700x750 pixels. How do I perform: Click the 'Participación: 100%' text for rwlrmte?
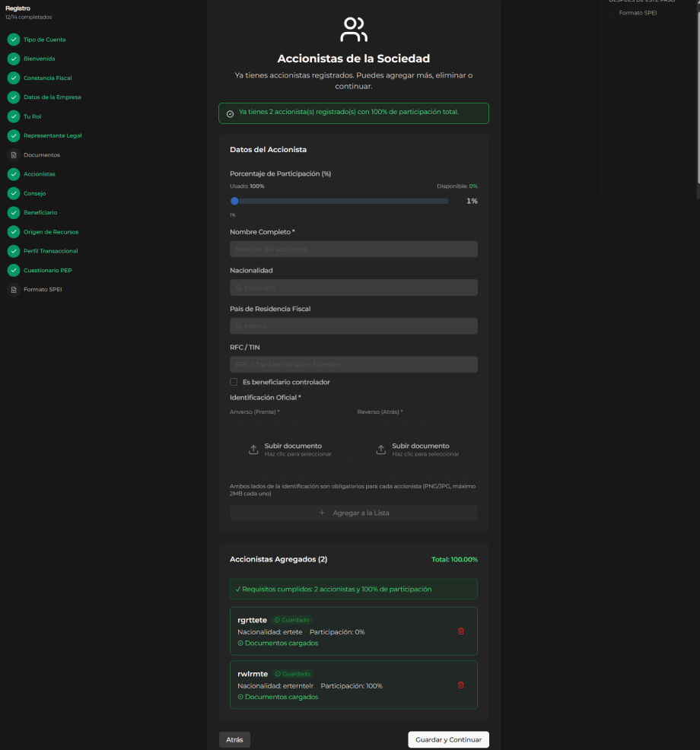point(352,686)
